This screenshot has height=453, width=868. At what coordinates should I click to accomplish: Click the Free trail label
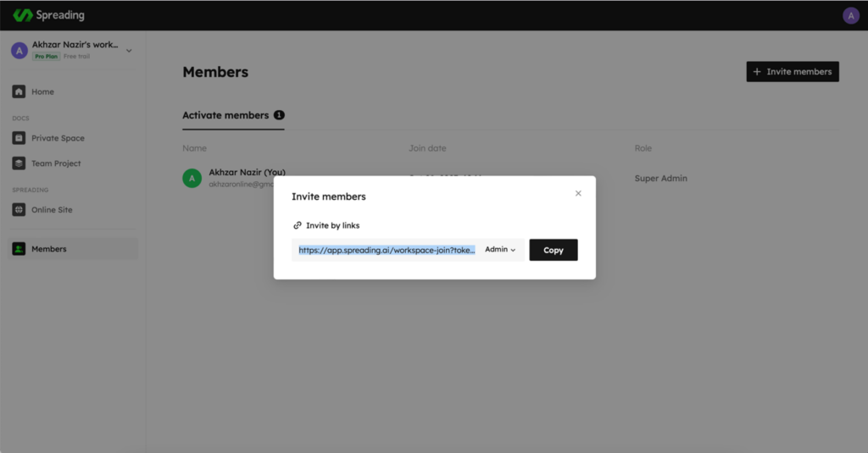point(76,57)
